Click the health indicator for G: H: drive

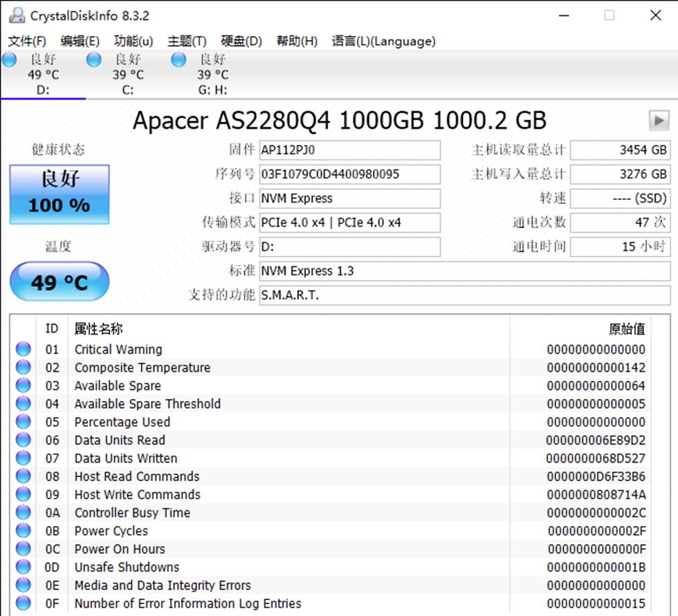(178, 60)
